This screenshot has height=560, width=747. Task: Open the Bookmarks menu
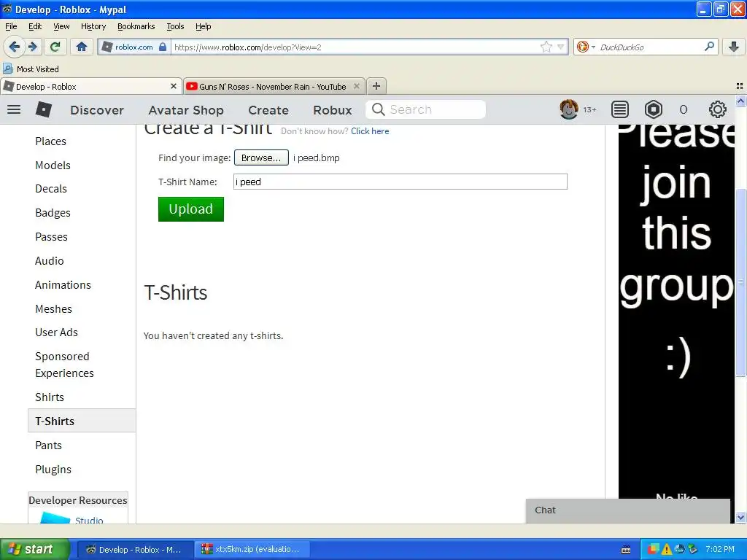(x=136, y=26)
